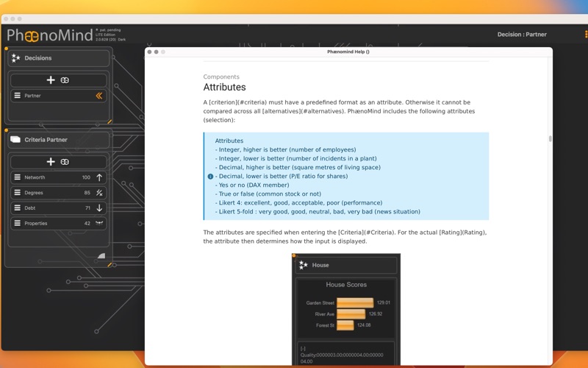Click the orange corner handle of Decisions panel
Screen dimensions: 588x368
pos(110,121)
